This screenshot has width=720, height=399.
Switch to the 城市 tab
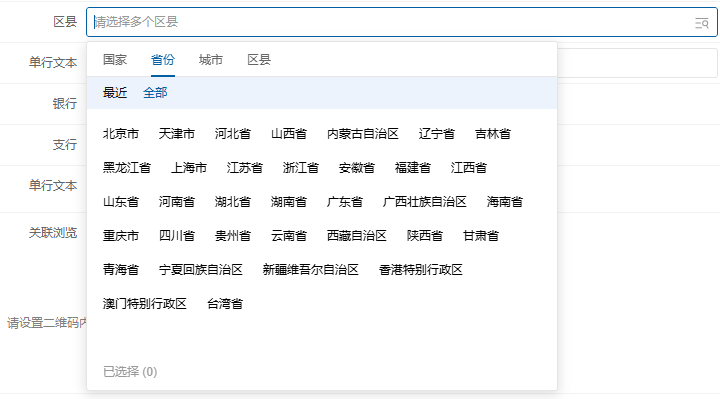click(211, 60)
